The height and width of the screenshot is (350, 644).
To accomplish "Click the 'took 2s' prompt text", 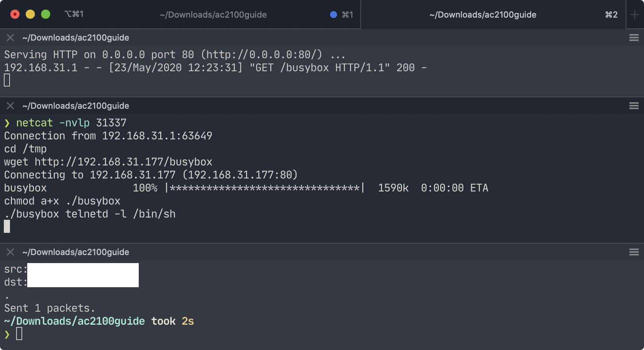I will (172, 321).
